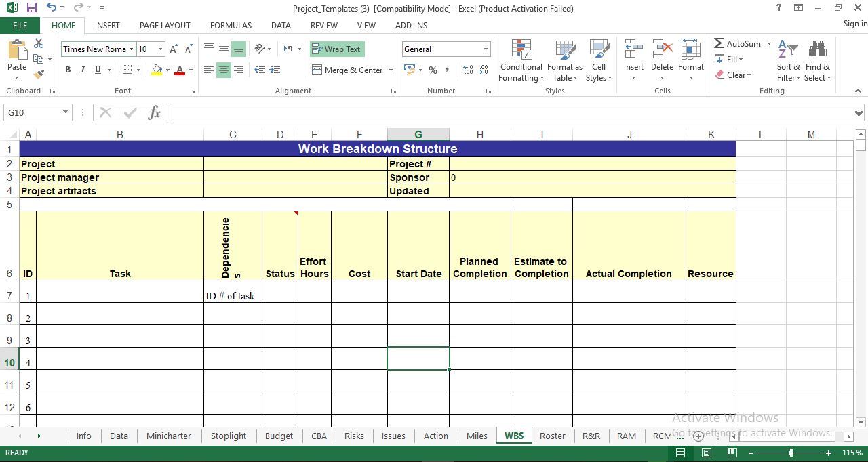The width and height of the screenshot is (868, 462).
Task: Toggle italic formatting
Action: click(82, 70)
